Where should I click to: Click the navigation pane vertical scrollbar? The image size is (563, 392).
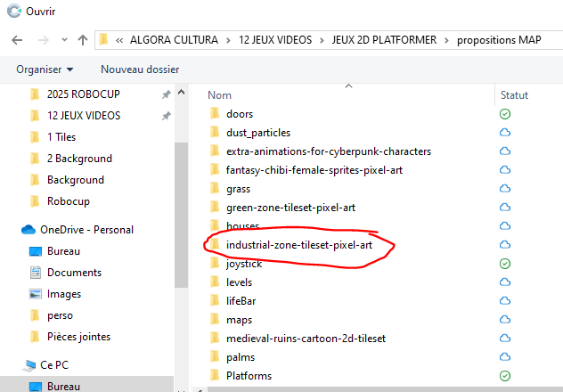182,216
